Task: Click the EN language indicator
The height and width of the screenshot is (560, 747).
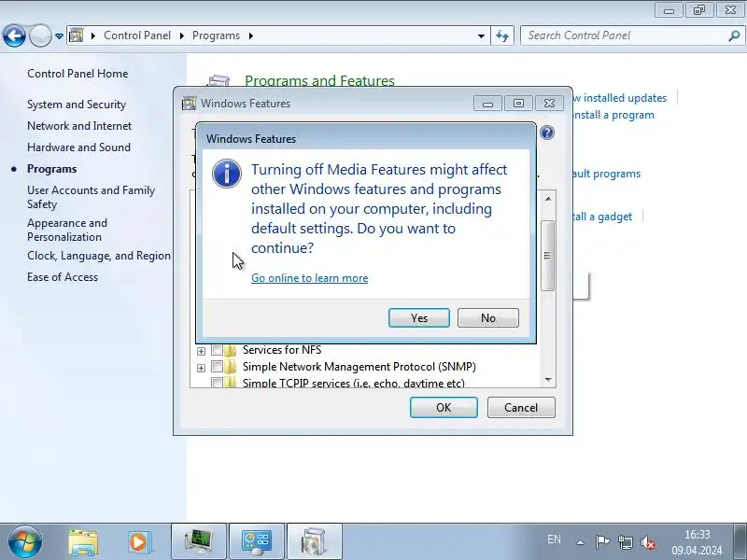Action: (x=554, y=539)
